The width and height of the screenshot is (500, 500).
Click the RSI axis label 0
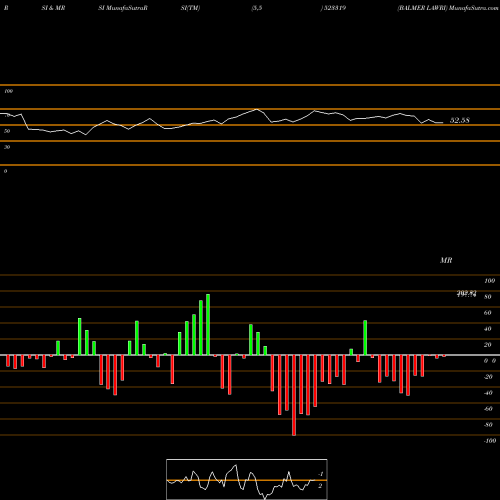pos(5,171)
